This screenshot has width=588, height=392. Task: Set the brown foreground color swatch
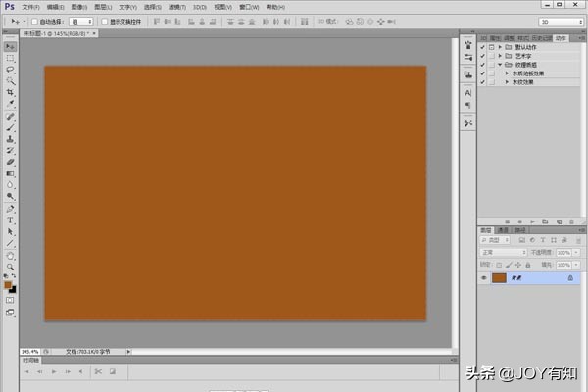pyautogui.click(x=8, y=285)
